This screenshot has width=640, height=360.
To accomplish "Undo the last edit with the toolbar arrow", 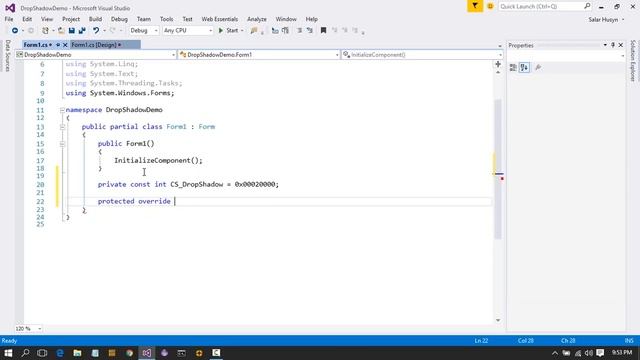I will [96, 31].
